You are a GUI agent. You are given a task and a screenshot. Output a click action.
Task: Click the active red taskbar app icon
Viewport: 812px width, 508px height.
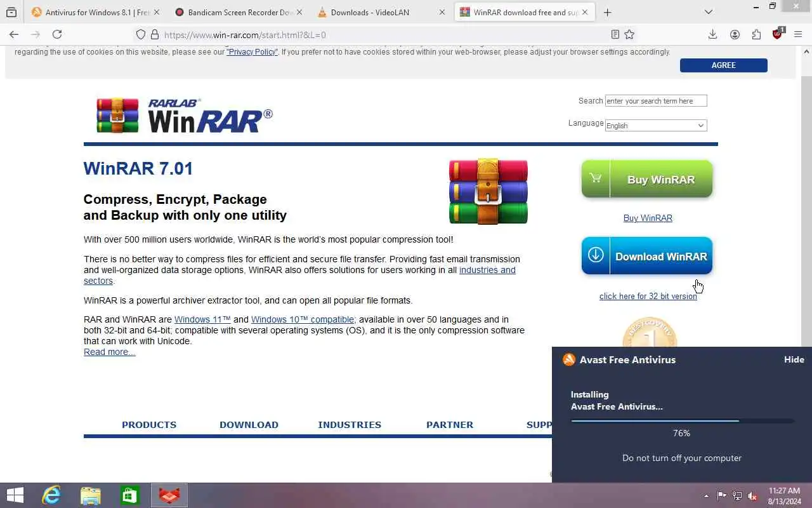click(x=169, y=495)
